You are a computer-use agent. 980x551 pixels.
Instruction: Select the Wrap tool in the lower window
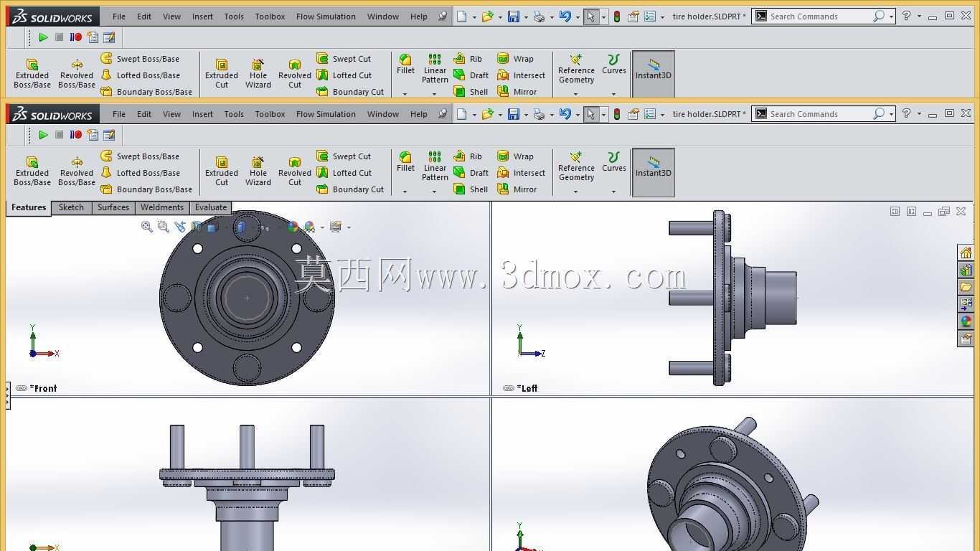[x=515, y=156]
